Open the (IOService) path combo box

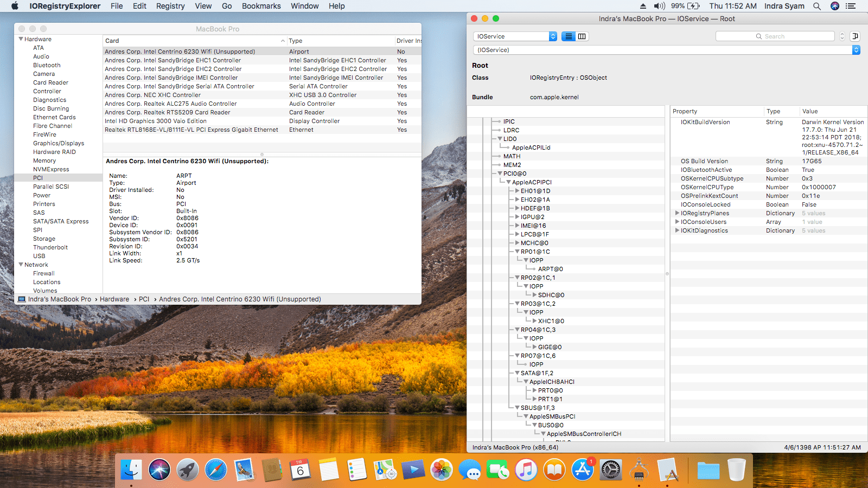click(667, 50)
